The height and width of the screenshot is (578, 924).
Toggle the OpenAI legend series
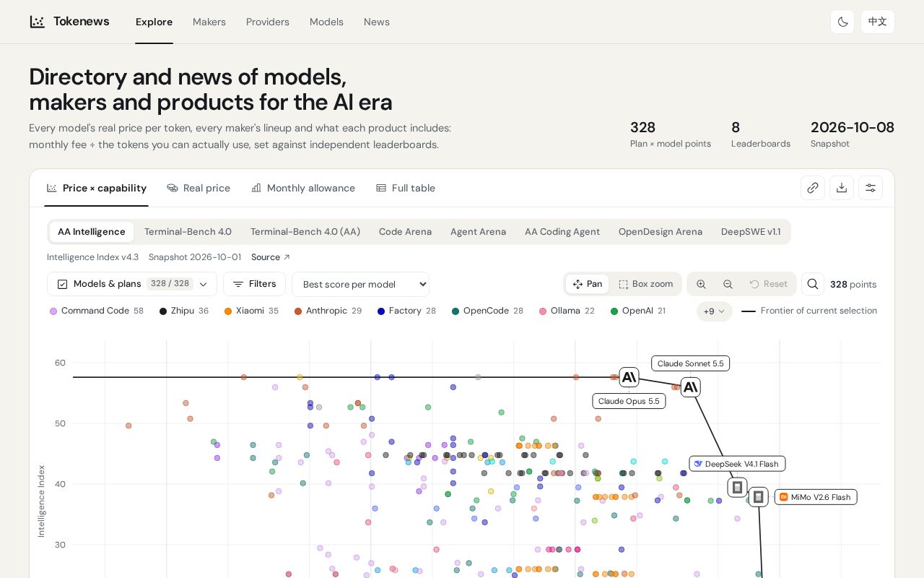click(638, 311)
